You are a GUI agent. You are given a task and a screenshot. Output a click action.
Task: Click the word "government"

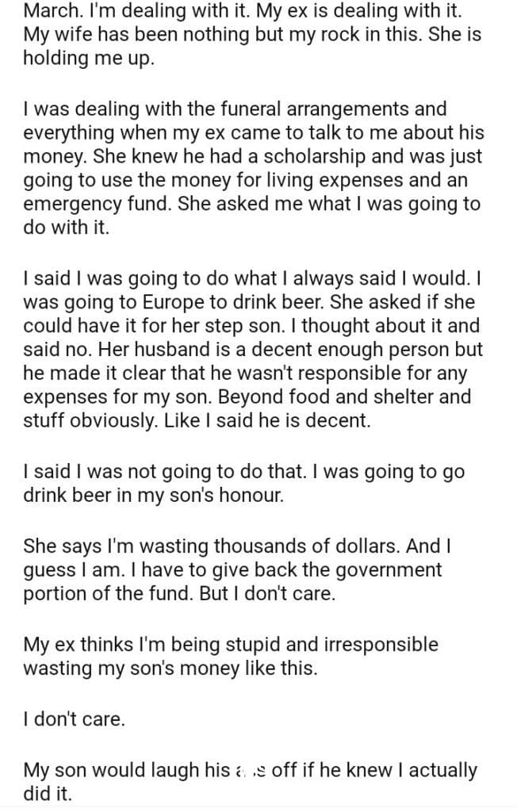point(375,570)
